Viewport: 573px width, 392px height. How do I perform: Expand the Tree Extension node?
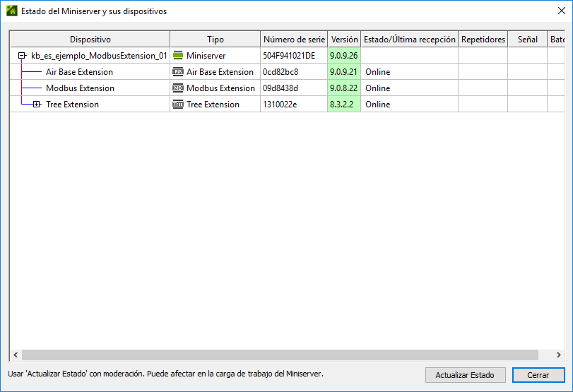[37, 105]
